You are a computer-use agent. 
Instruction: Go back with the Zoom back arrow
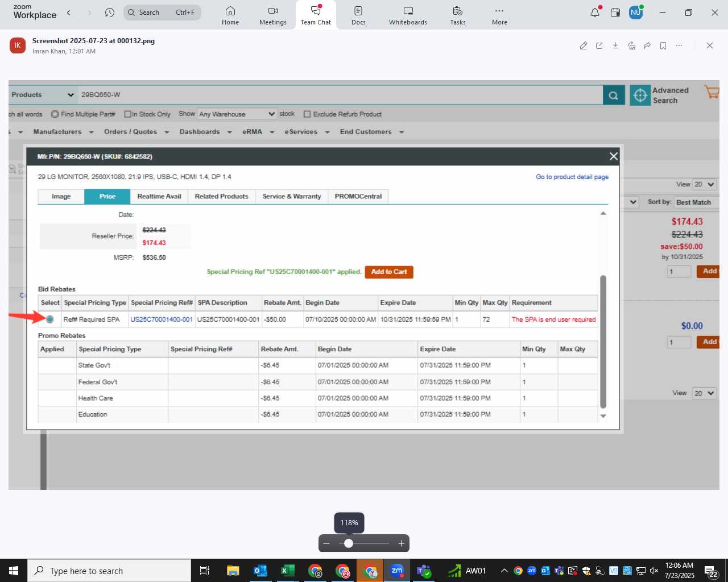[x=69, y=12]
